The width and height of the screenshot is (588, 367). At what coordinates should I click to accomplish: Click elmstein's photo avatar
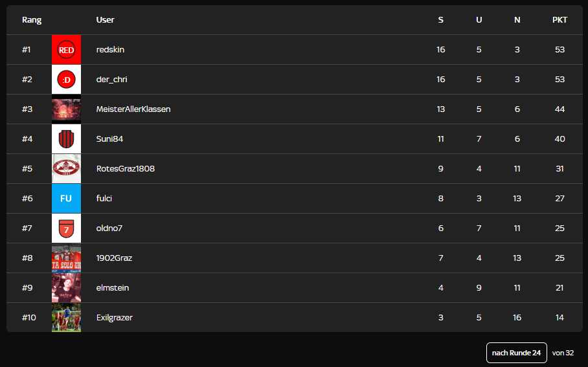click(x=66, y=288)
